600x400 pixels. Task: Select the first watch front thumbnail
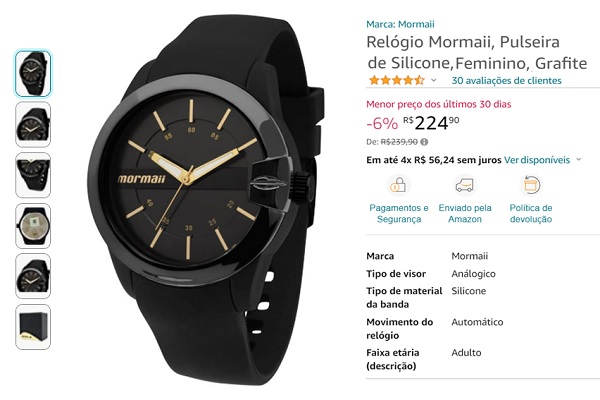pyautogui.click(x=33, y=73)
